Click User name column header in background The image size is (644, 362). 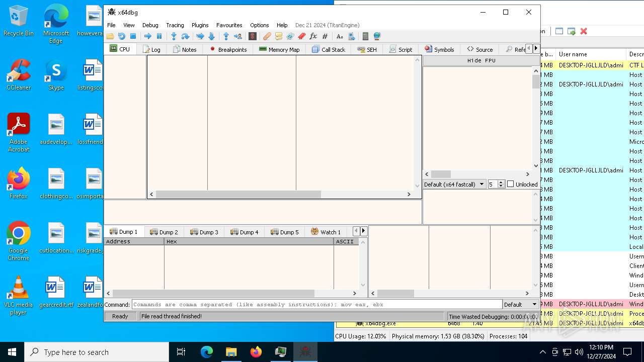click(590, 54)
